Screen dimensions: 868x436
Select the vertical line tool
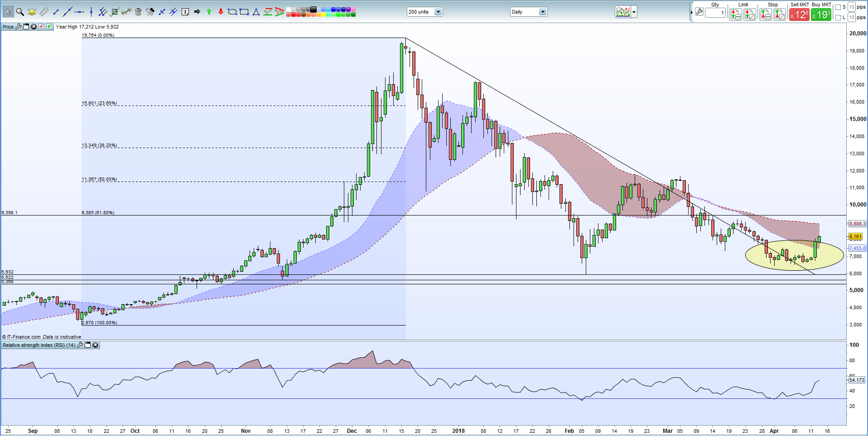coord(91,12)
